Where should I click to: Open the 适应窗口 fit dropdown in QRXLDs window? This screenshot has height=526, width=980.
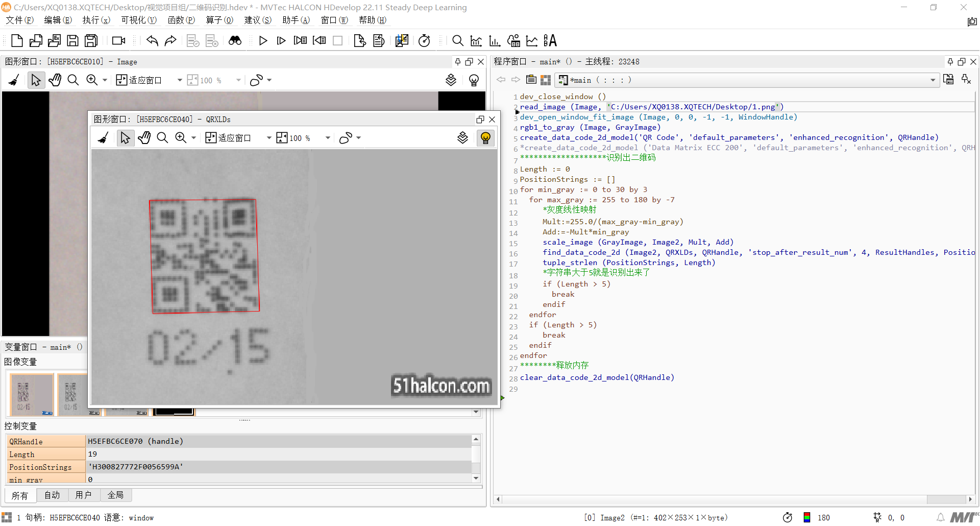coord(269,138)
